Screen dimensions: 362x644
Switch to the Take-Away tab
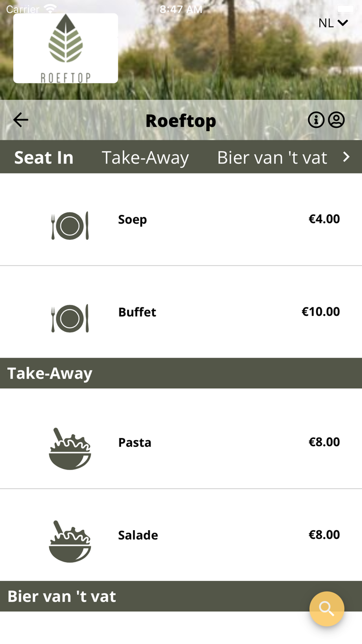(145, 157)
